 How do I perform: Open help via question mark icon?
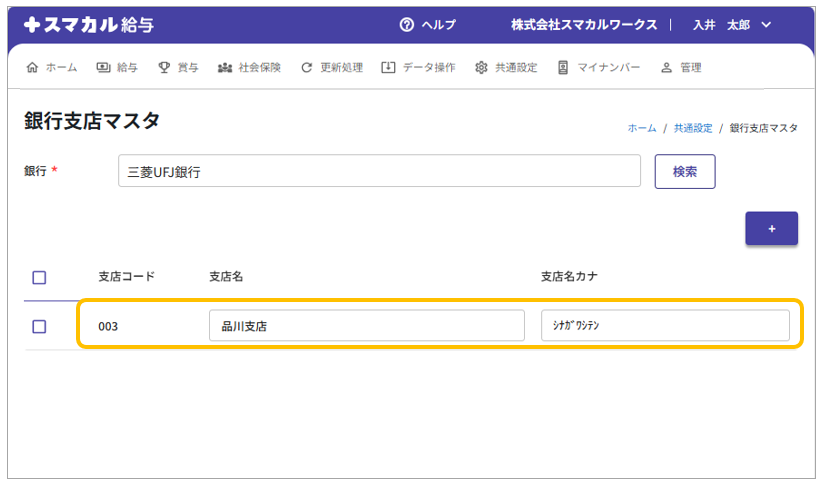tap(407, 25)
